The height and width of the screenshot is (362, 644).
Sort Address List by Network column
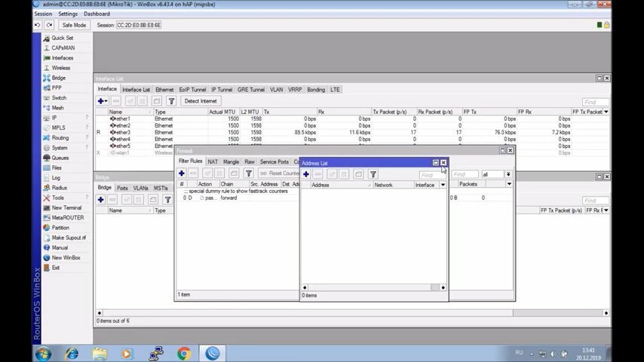point(393,185)
